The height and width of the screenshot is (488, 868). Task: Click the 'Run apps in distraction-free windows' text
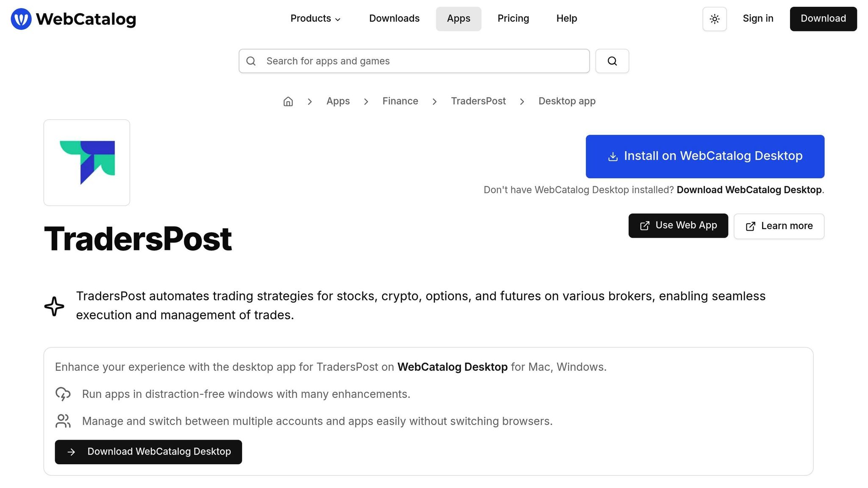(246, 394)
